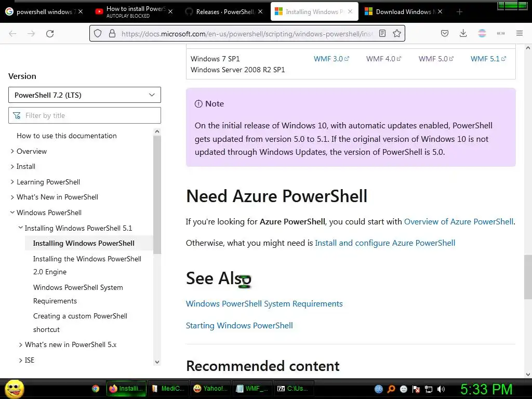Click the orange magnifier tray icon
The image size is (532, 399).
coord(391,389)
